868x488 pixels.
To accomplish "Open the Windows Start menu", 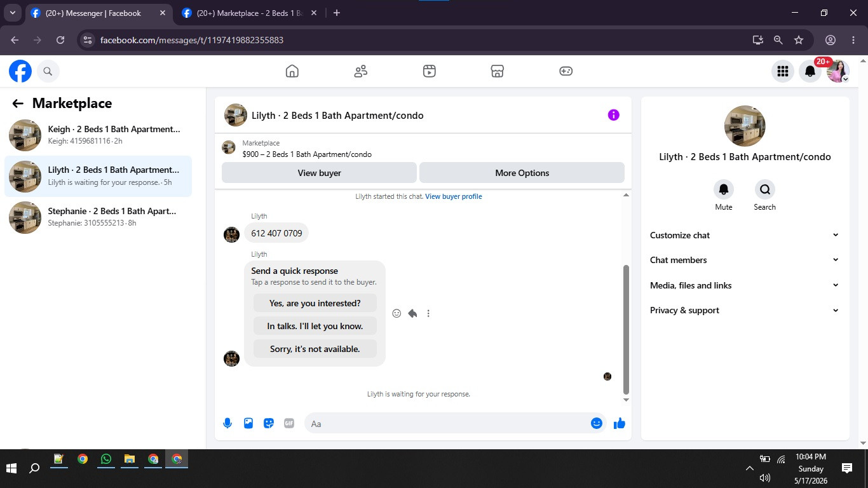I will pyautogui.click(x=11, y=468).
